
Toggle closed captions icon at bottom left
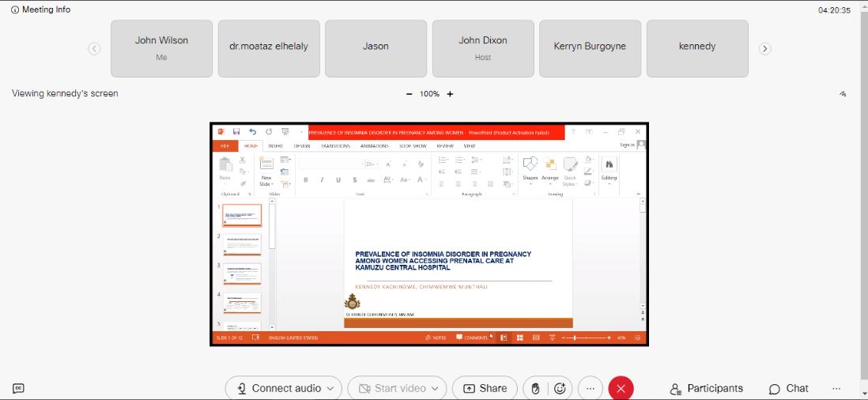pos(18,388)
